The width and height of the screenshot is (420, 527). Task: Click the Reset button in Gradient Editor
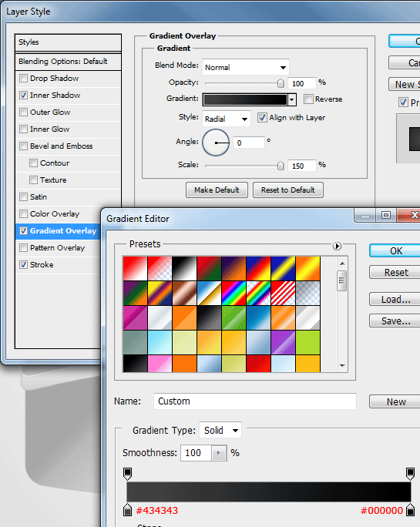click(x=395, y=272)
